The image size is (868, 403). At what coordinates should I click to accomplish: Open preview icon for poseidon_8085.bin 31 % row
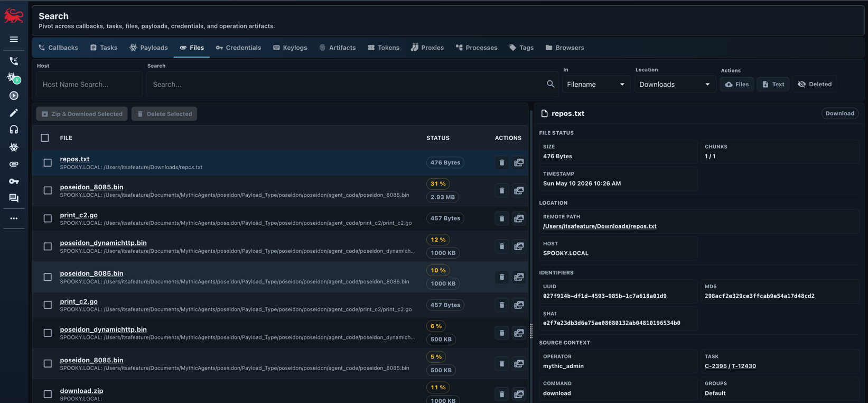pos(519,190)
